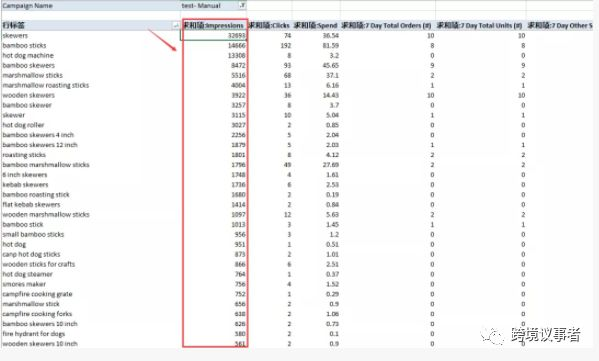Click the 'bamboo roasting stick' row label
This screenshot has height=361, width=599.
[36, 194]
